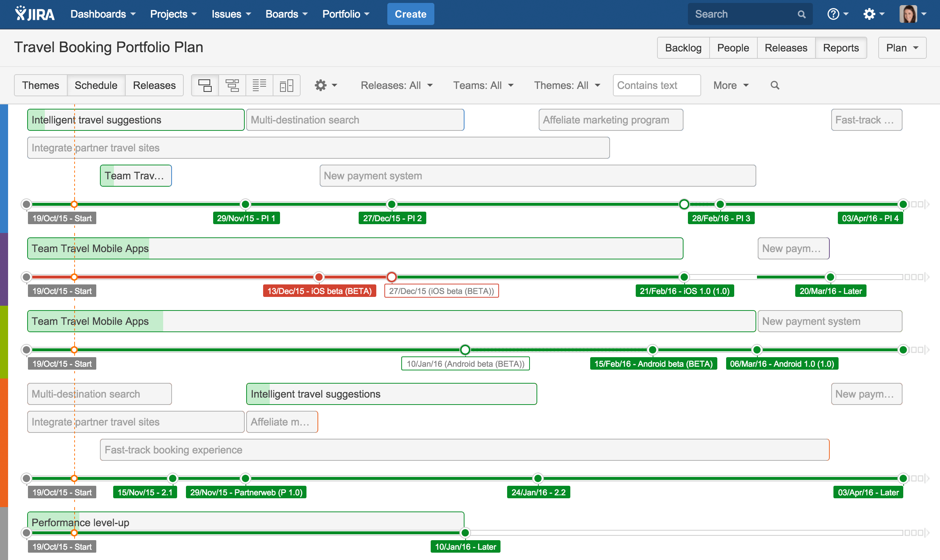Screen dimensions: 940x560
Task: Open the Teams dropdown filter
Action: [482, 85]
